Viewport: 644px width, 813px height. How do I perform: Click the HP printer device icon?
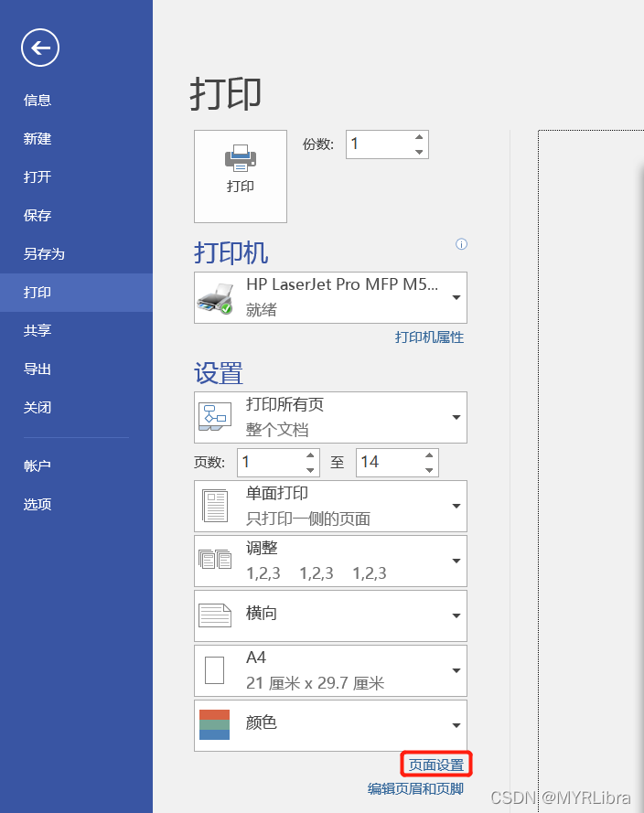tap(215, 299)
